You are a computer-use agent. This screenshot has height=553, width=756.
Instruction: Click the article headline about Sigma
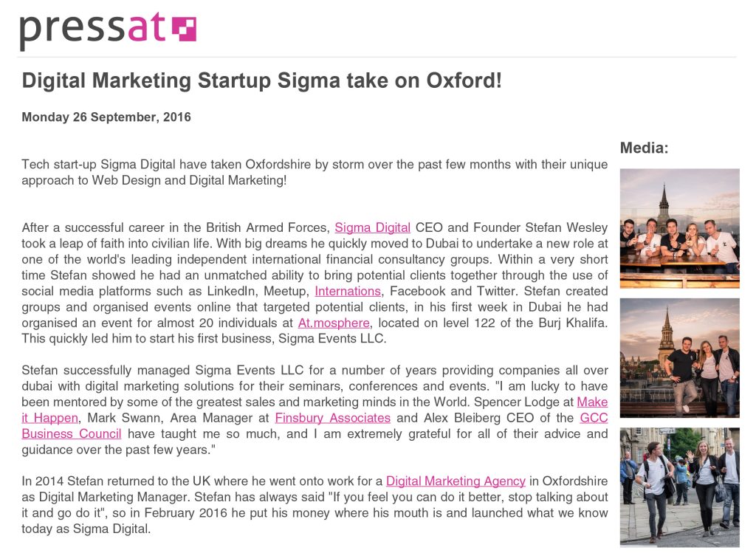(x=262, y=80)
